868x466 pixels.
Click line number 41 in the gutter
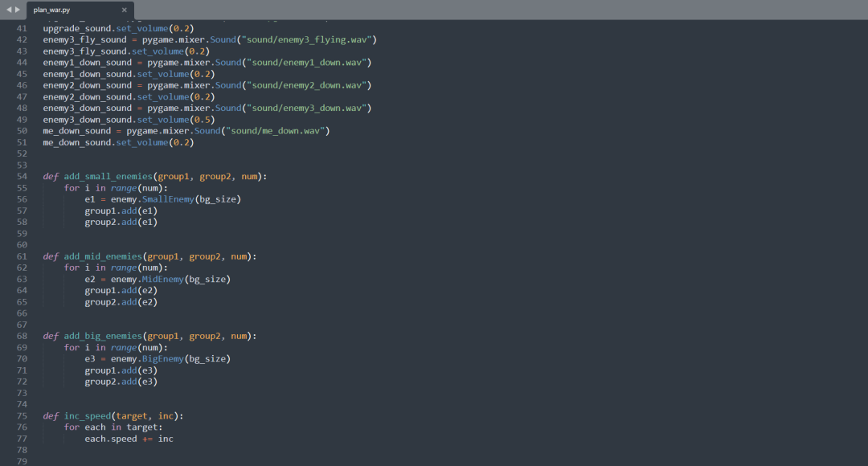(x=22, y=27)
